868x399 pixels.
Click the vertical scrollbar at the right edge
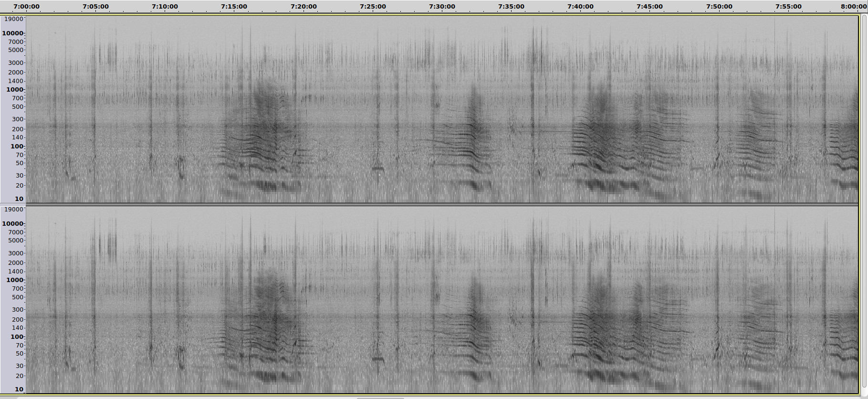tap(864, 200)
